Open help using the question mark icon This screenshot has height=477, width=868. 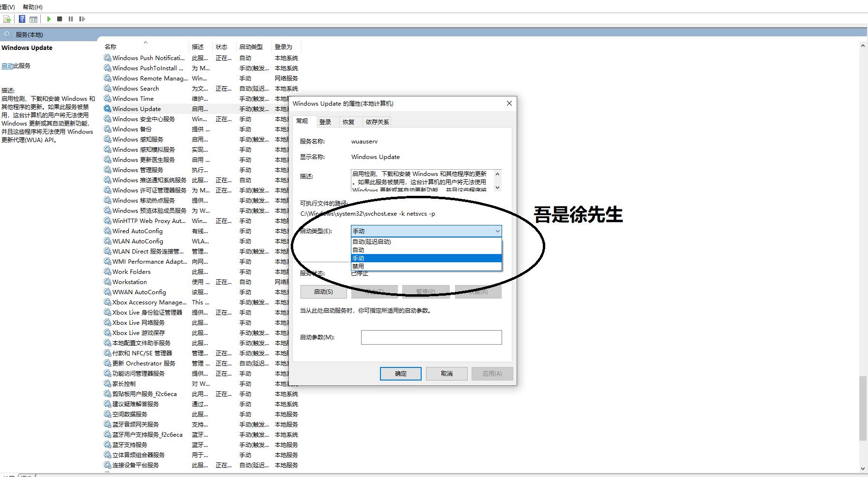click(21, 19)
